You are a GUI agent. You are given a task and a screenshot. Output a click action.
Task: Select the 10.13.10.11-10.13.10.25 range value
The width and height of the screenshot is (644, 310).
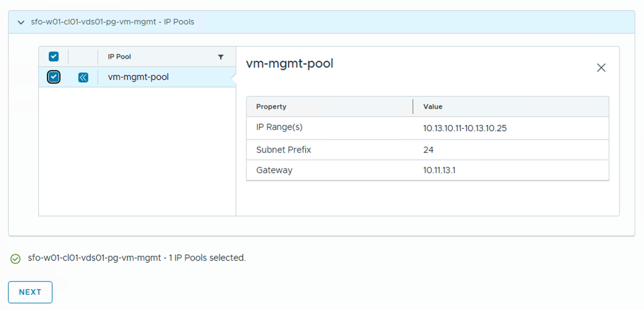pyautogui.click(x=464, y=128)
